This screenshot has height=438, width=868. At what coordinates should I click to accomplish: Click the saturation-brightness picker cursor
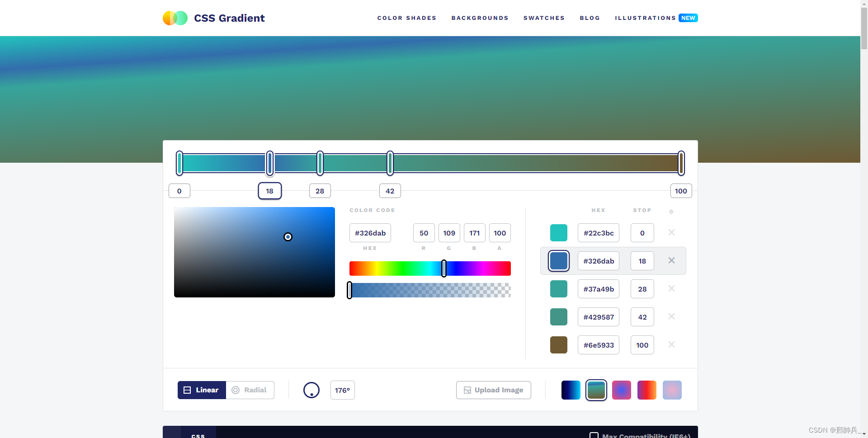click(288, 237)
